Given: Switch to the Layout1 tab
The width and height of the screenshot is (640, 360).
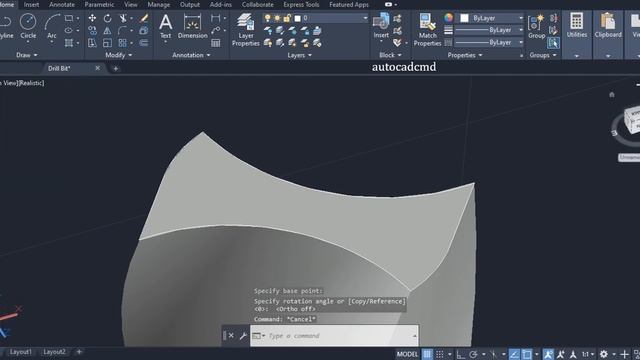Looking at the screenshot, I should [20, 352].
